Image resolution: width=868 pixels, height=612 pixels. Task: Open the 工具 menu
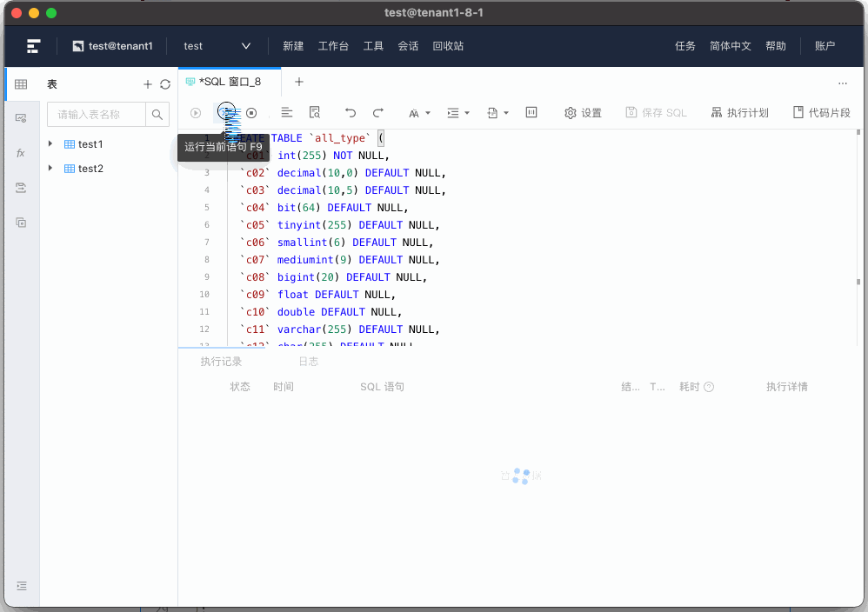[x=373, y=46]
